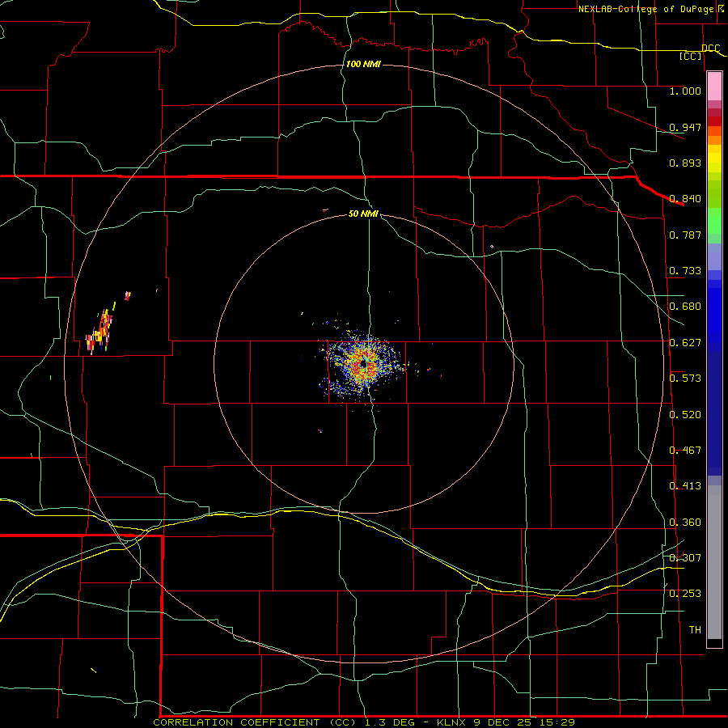728x728 pixels.
Task: Click the 100 NMI range ring label
Action: click(363, 64)
